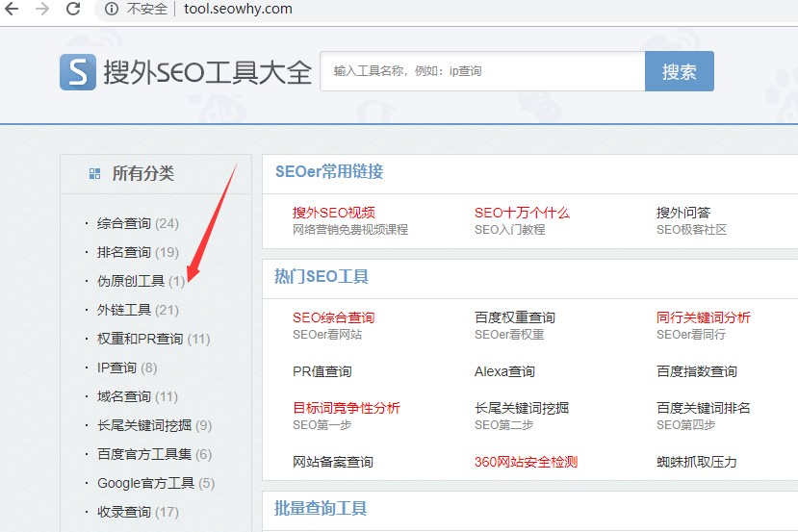Go back with the browser back arrow
Screen dimensions: 798x532
12,9
